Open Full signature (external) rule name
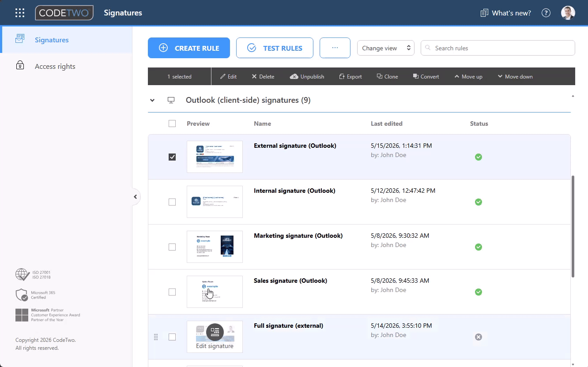 point(288,326)
